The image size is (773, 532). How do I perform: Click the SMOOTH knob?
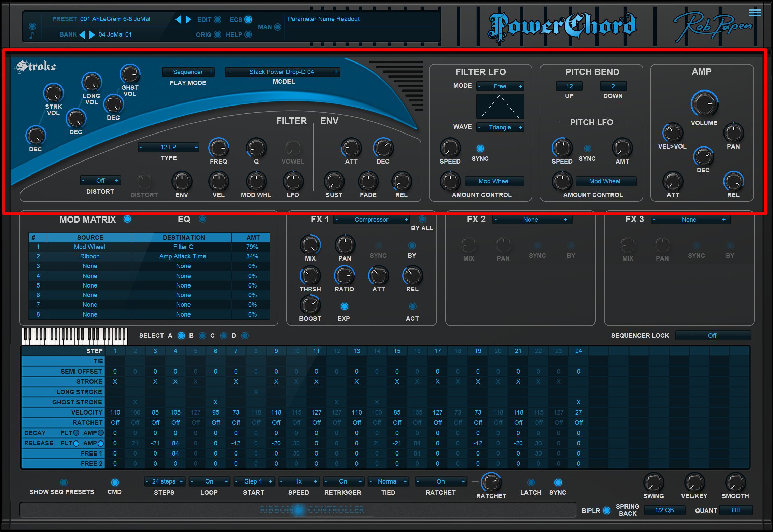pos(735,482)
